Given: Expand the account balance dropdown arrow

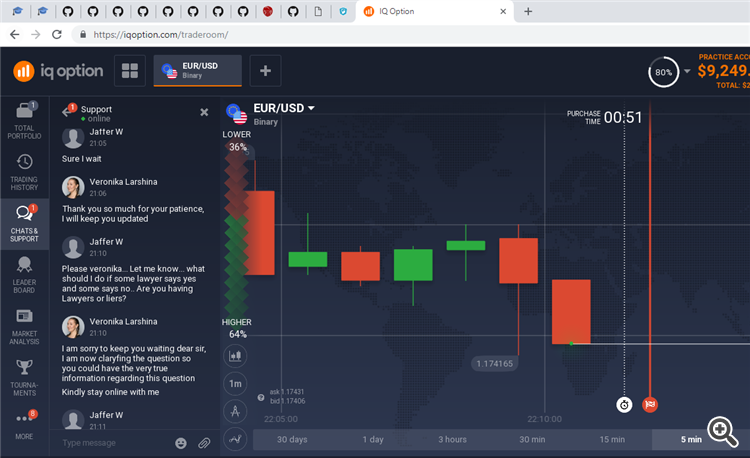Looking at the screenshot, I should pyautogui.click(x=687, y=71).
